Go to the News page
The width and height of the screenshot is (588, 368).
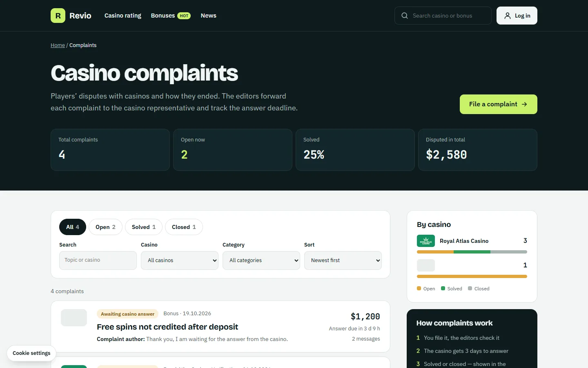tap(209, 16)
